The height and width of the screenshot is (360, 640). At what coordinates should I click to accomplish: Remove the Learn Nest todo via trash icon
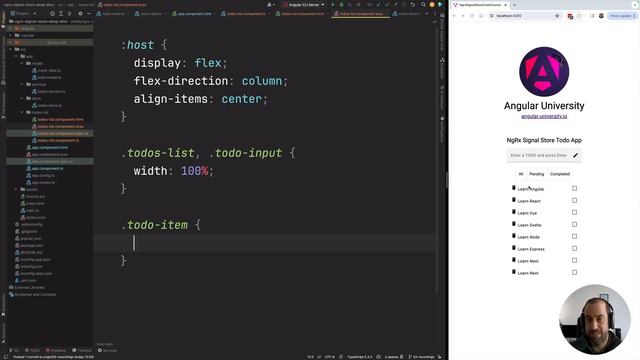(x=513, y=260)
